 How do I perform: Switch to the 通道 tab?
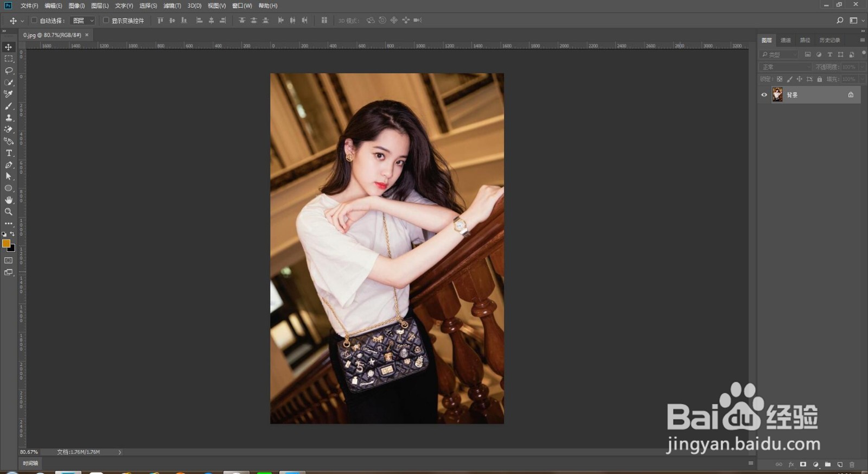point(786,40)
